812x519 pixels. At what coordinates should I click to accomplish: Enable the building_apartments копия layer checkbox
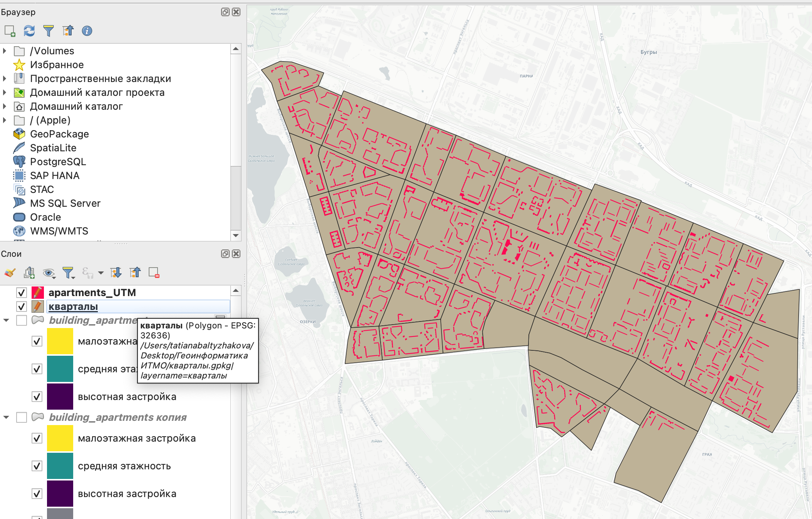(22, 417)
